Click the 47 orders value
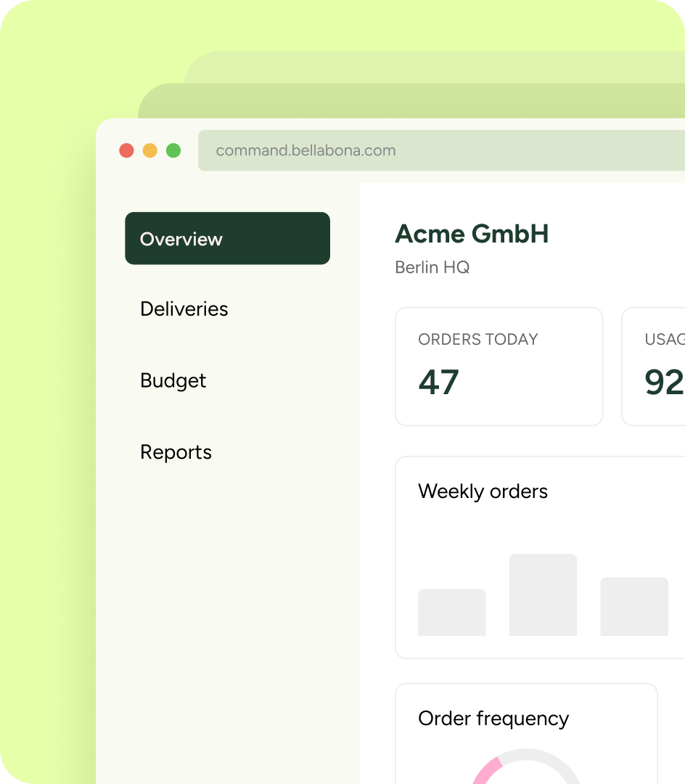This screenshot has width=685, height=784. point(438,382)
